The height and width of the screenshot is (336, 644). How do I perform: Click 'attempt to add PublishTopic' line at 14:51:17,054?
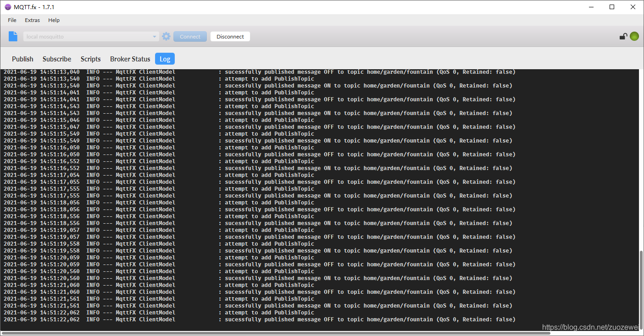(159, 175)
